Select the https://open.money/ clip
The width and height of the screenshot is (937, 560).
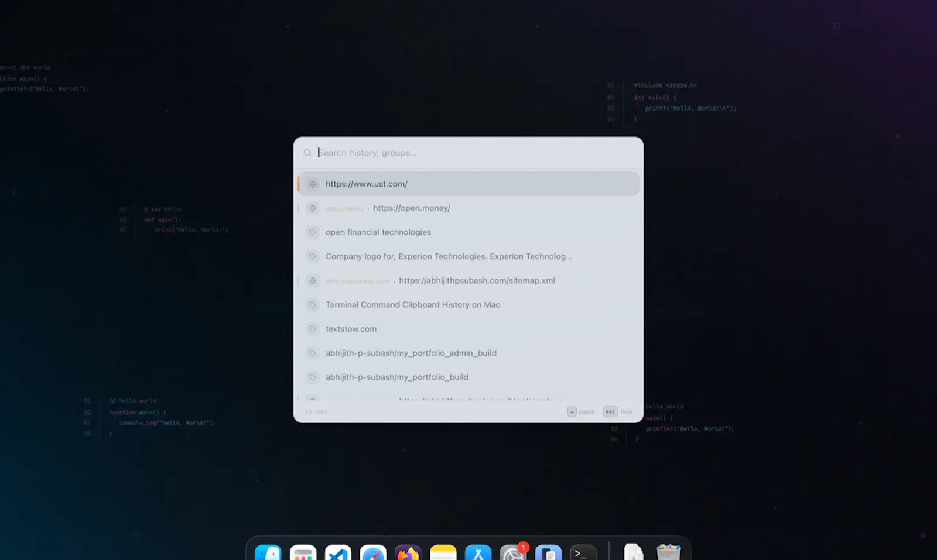point(468,208)
